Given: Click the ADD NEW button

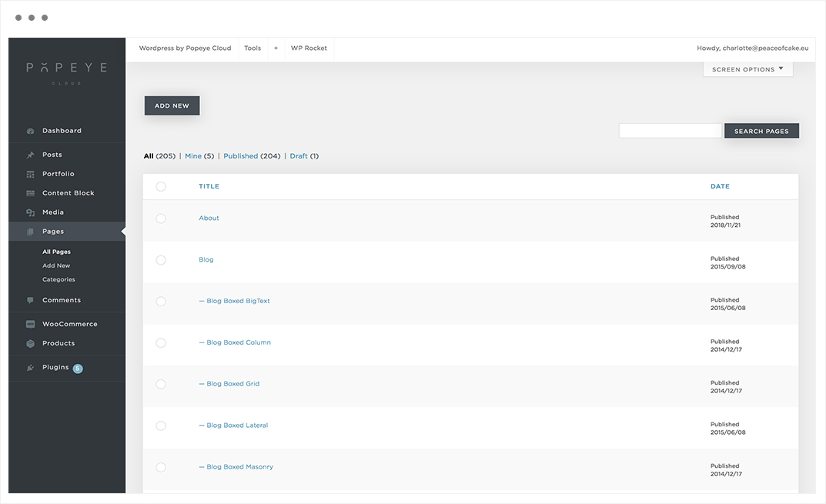Looking at the screenshot, I should (x=172, y=106).
